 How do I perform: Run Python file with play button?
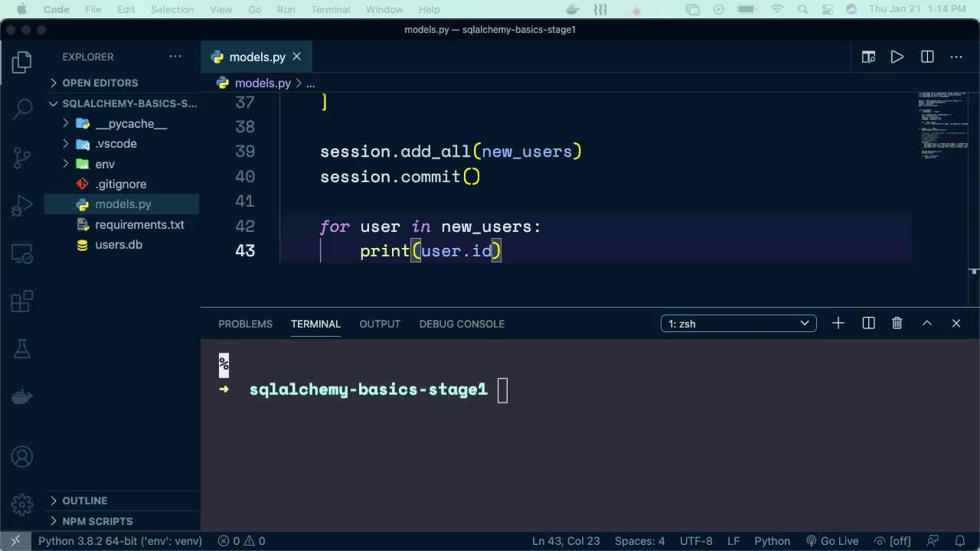pos(897,57)
